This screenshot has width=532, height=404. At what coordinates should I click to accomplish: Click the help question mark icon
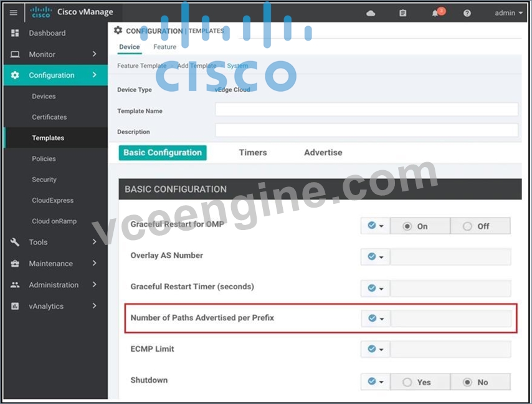pos(467,13)
